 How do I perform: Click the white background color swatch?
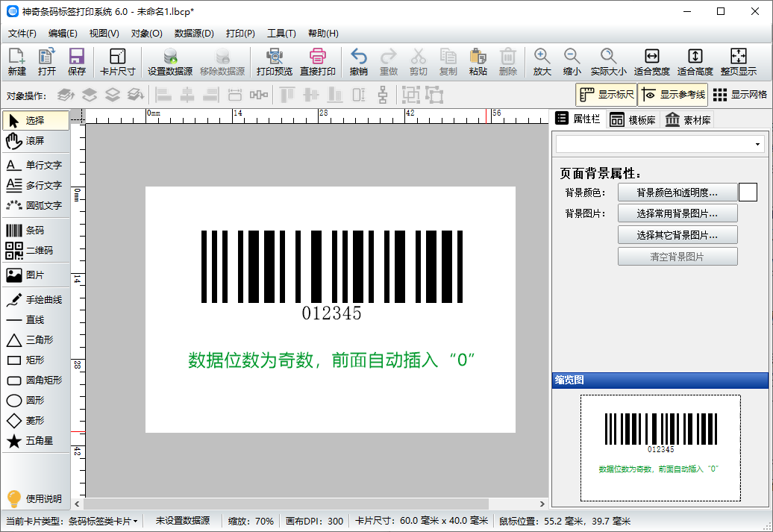point(748,193)
